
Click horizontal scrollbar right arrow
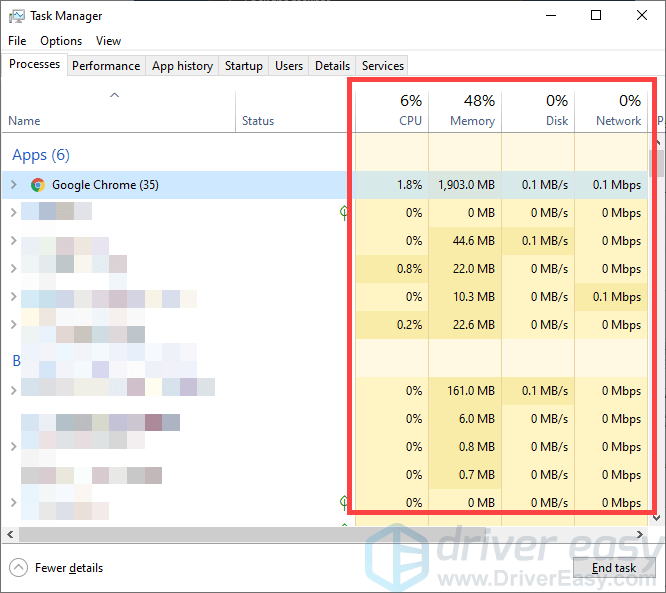pos(640,534)
